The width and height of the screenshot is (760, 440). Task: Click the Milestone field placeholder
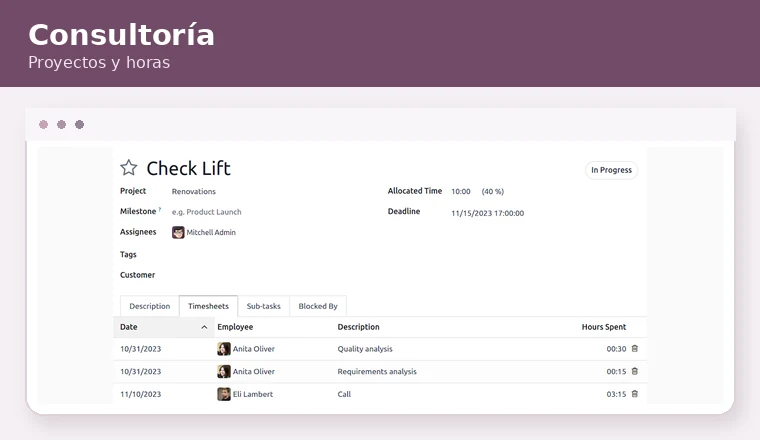(206, 212)
